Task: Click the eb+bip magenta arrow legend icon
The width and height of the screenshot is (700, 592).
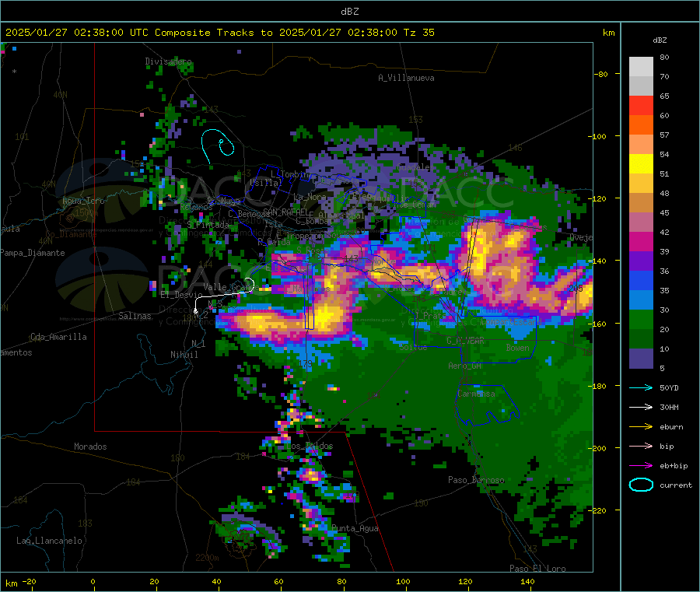Action: (641, 466)
